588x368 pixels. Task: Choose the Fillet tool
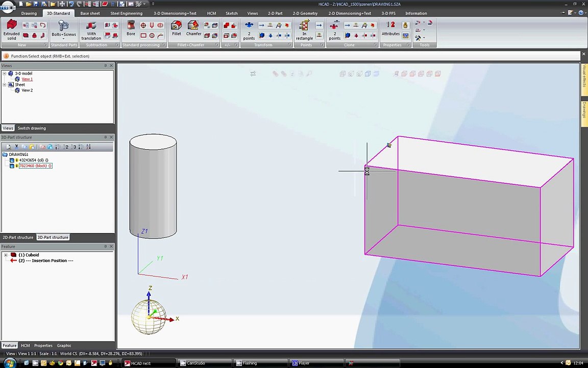coord(176,29)
